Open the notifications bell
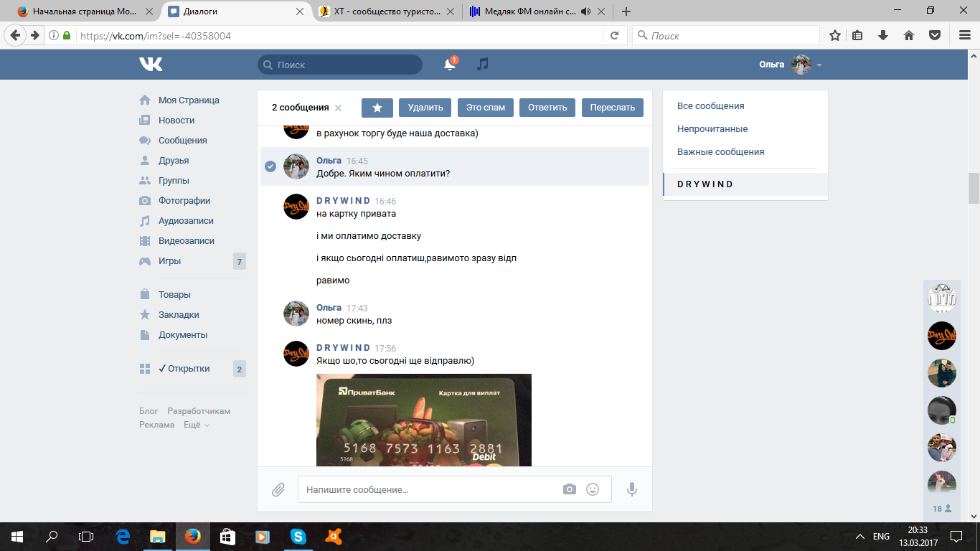This screenshot has height=551, width=980. 450,65
